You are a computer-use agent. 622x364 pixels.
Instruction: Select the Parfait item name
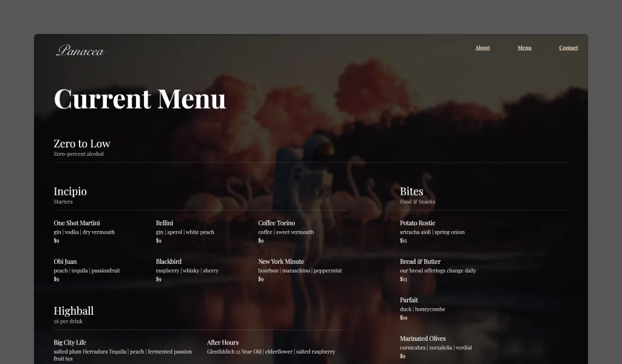coord(409,300)
